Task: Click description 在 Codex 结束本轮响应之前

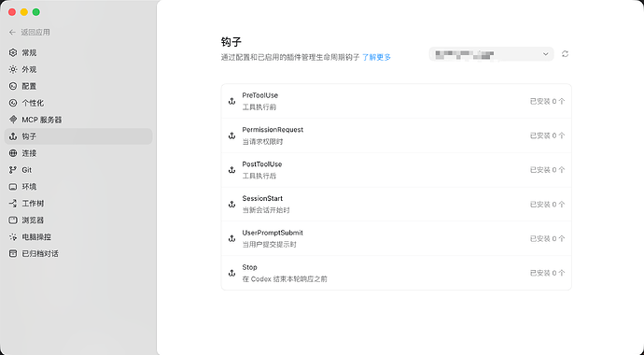Action: tap(285, 279)
